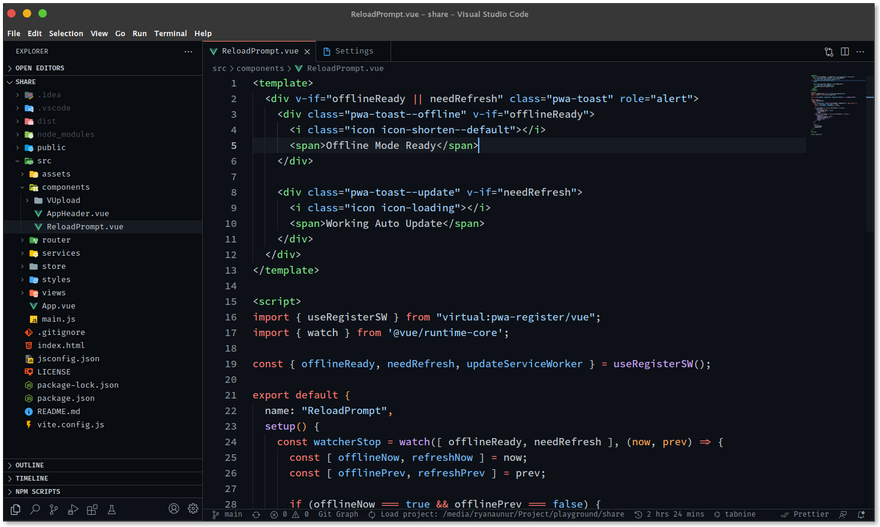
Task: Click the Accounts icon in activity bar
Action: 174,509
